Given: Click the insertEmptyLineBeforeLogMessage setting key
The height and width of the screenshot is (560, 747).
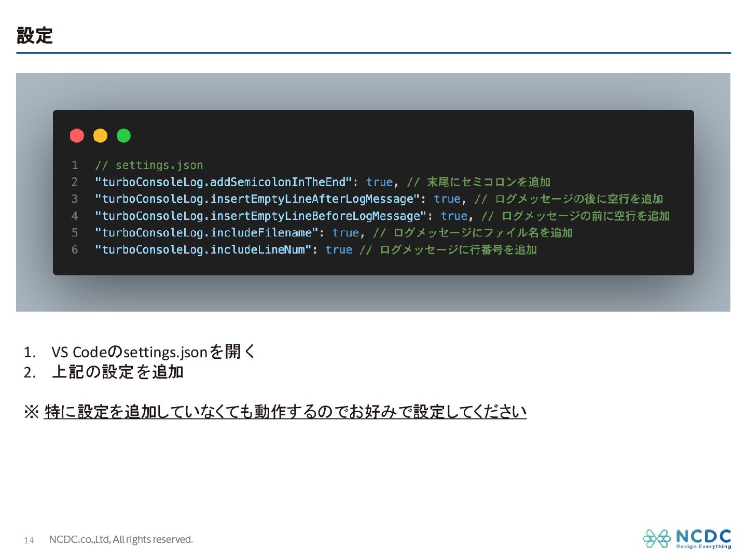Looking at the screenshot, I should point(260,216).
